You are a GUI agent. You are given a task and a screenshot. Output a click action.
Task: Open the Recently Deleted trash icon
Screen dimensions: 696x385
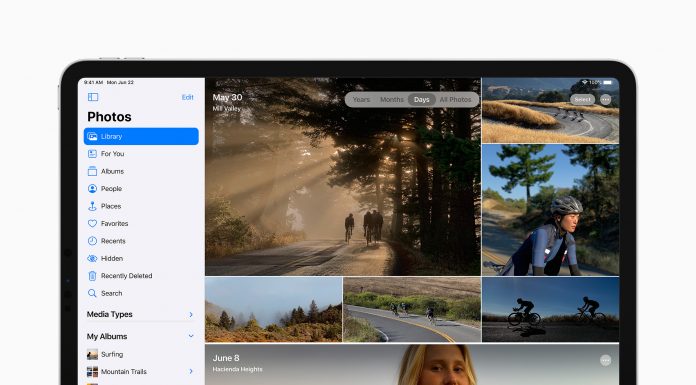coord(92,276)
